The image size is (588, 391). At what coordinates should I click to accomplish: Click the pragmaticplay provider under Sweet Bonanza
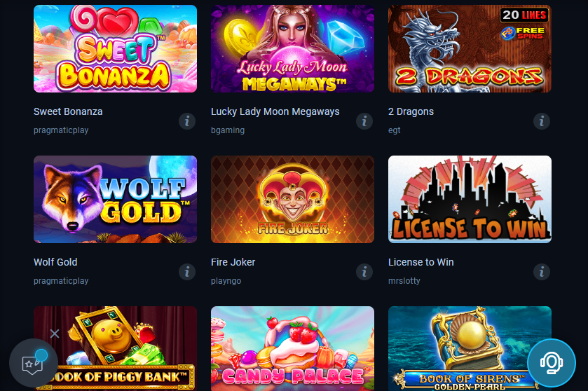tap(61, 130)
